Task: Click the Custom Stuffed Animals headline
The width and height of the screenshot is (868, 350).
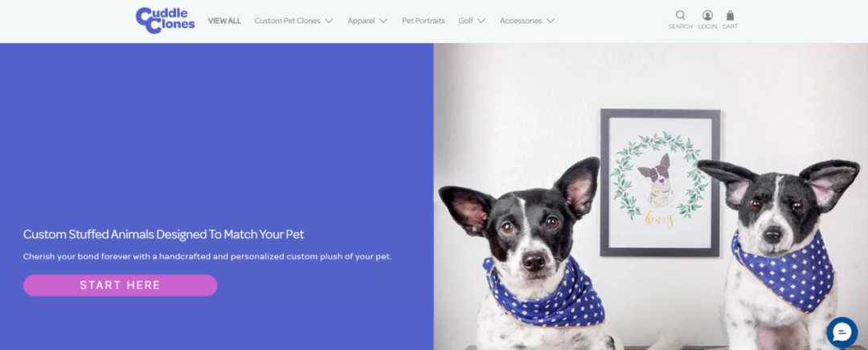Action: 164,234
